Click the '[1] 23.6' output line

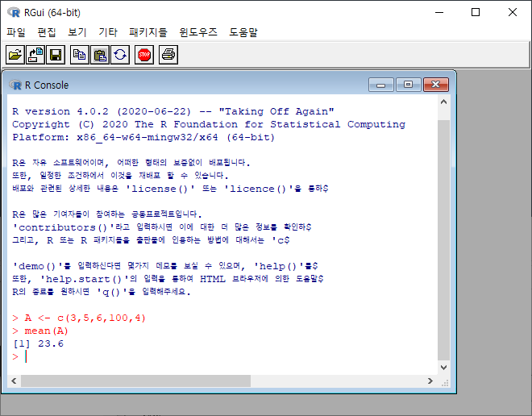pyautogui.click(x=38, y=343)
